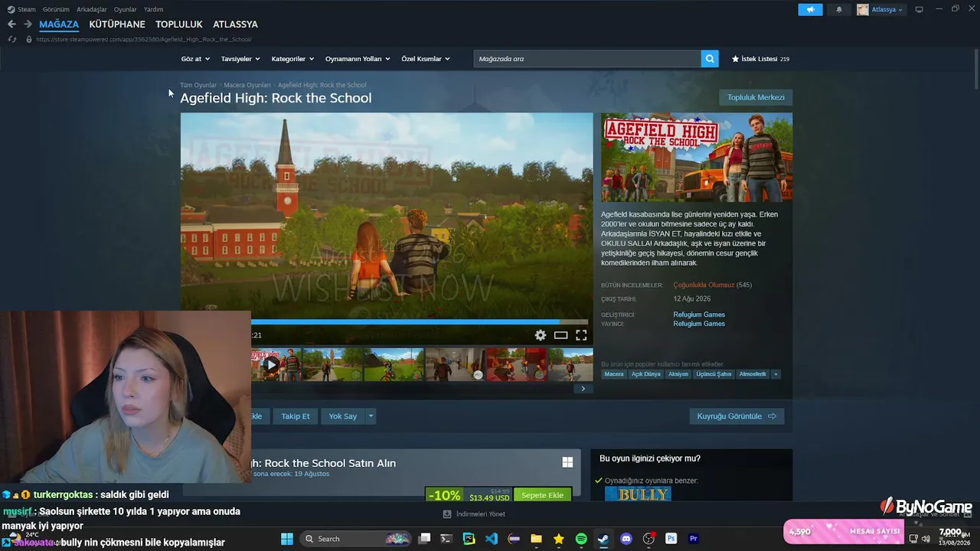Open Steam notifications bell
Screen dimensions: 980x551
pyautogui.click(x=839, y=10)
